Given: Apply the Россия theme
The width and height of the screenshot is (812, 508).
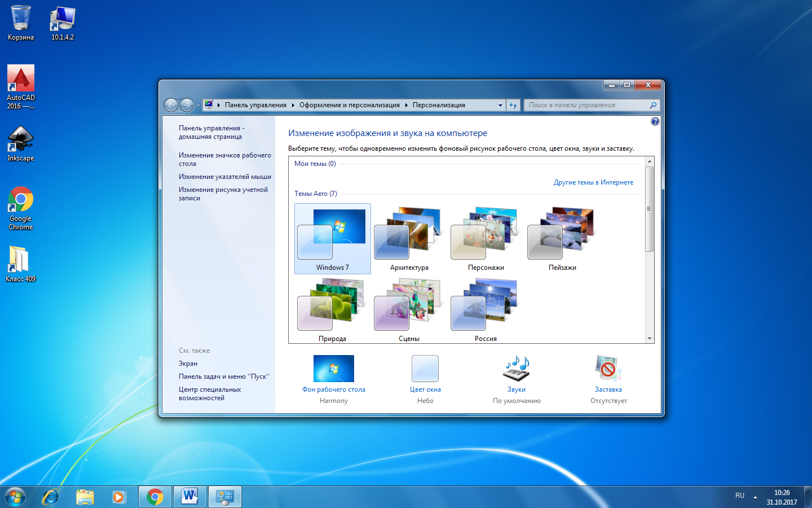Looking at the screenshot, I should point(486,309).
